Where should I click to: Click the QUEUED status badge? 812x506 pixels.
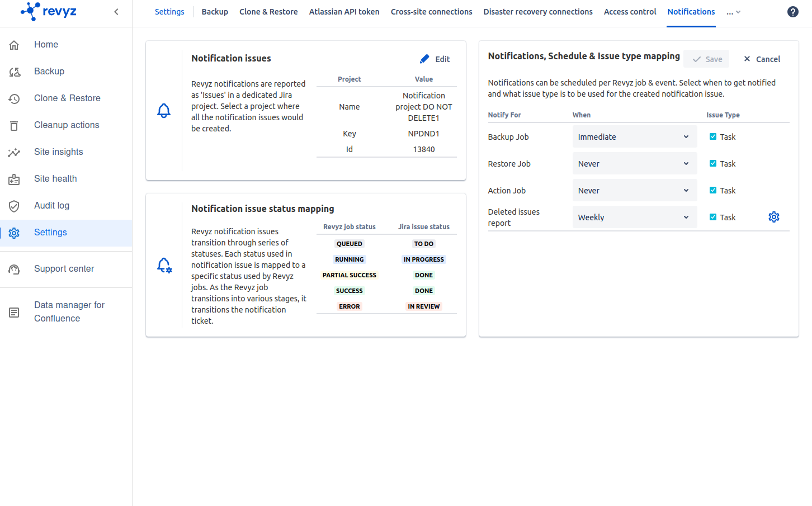(x=350, y=244)
